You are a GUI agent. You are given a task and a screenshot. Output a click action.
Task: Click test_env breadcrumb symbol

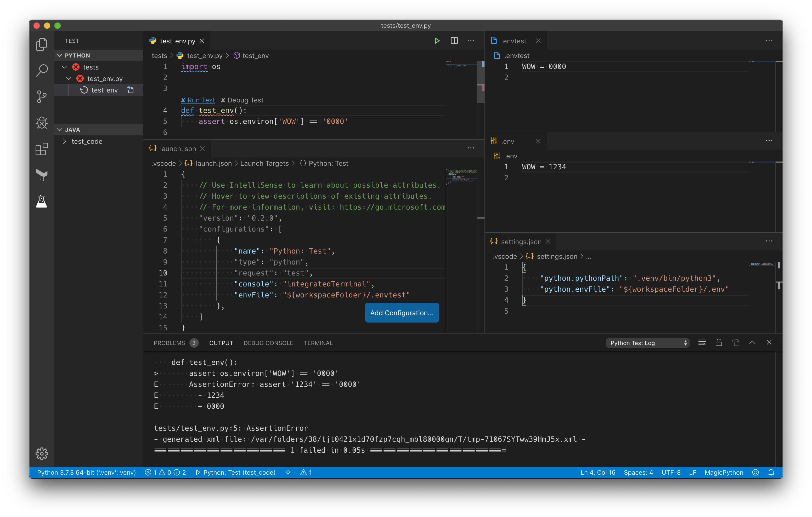[251, 56]
